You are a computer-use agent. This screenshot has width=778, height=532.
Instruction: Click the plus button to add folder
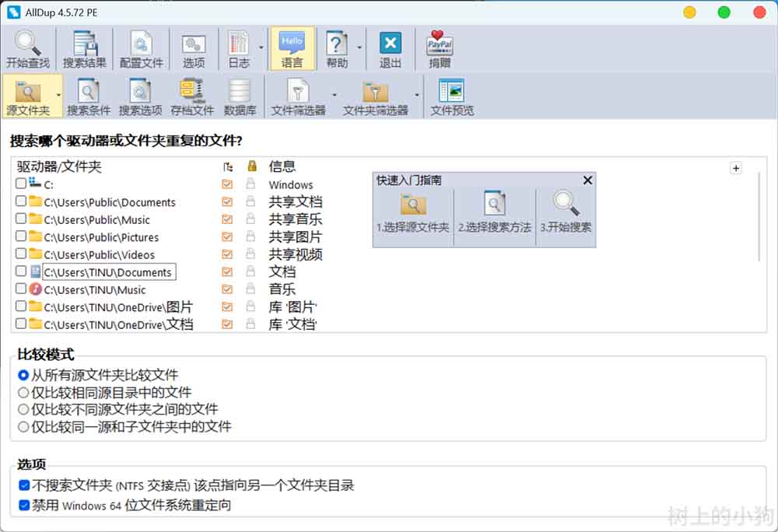pos(736,168)
